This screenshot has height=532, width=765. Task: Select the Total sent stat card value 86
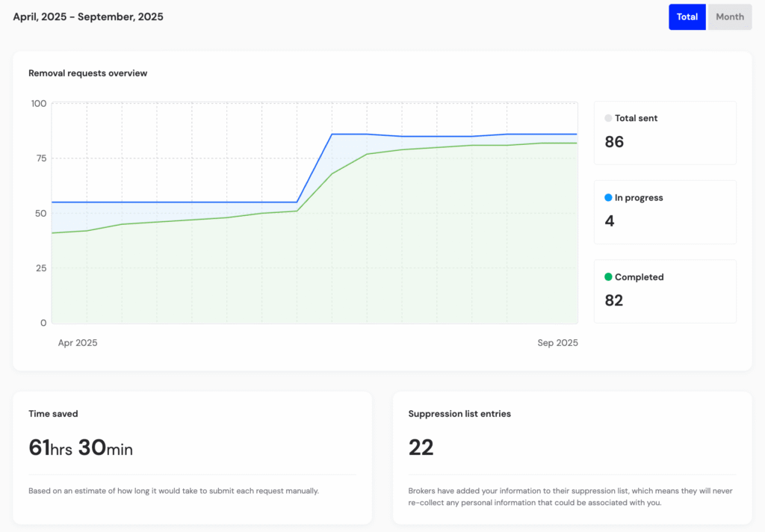coord(614,142)
